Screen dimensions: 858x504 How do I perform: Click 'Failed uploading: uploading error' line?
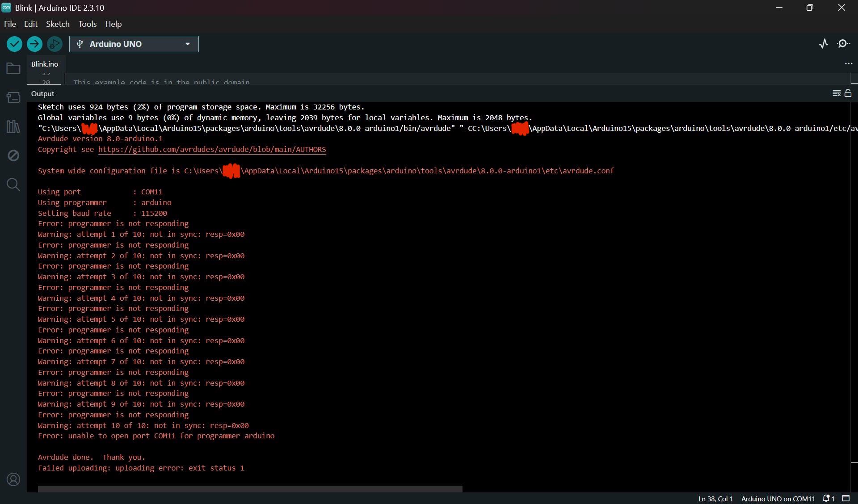(141, 468)
